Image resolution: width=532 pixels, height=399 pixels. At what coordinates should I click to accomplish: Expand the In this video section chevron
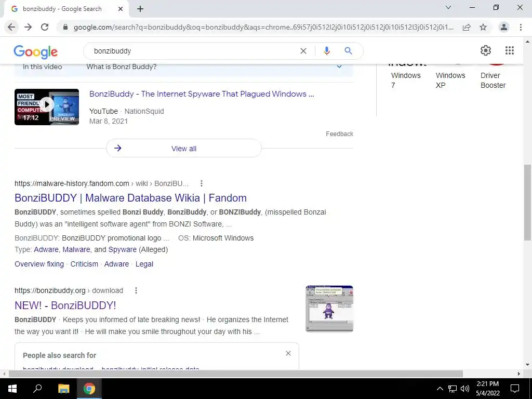point(339,66)
